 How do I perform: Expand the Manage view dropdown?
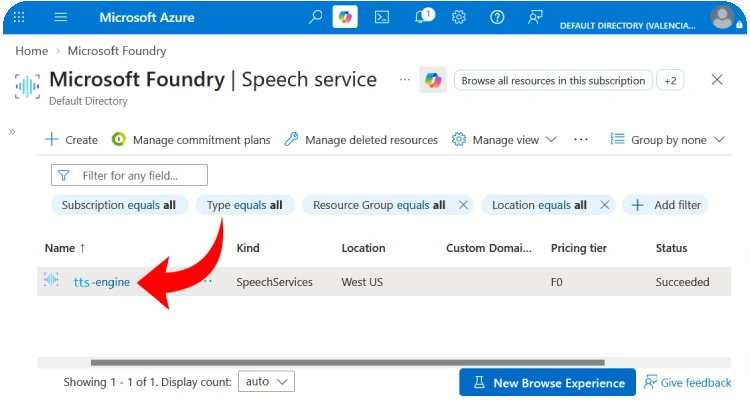pyautogui.click(x=504, y=140)
